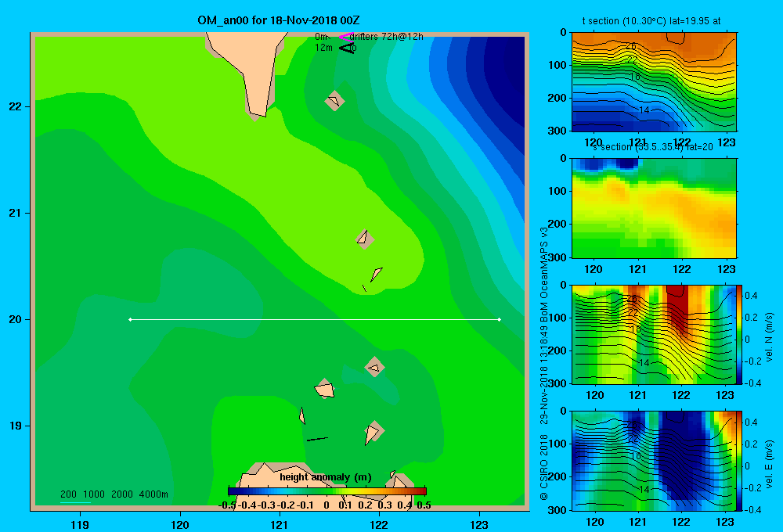783x532 pixels.
Task: Click the 'BoM OceanMAPS v3' vertical credit text
Action: click(x=544, y=274)
